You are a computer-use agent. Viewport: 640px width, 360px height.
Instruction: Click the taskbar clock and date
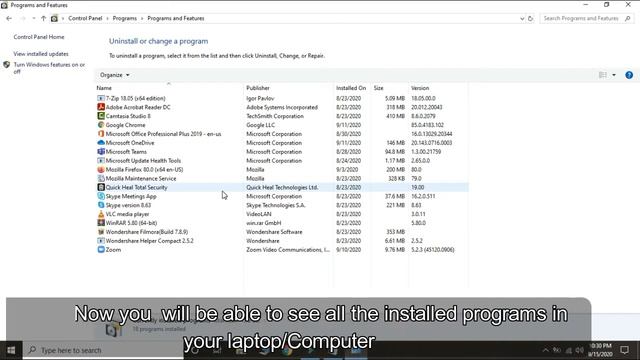[600, 350]
